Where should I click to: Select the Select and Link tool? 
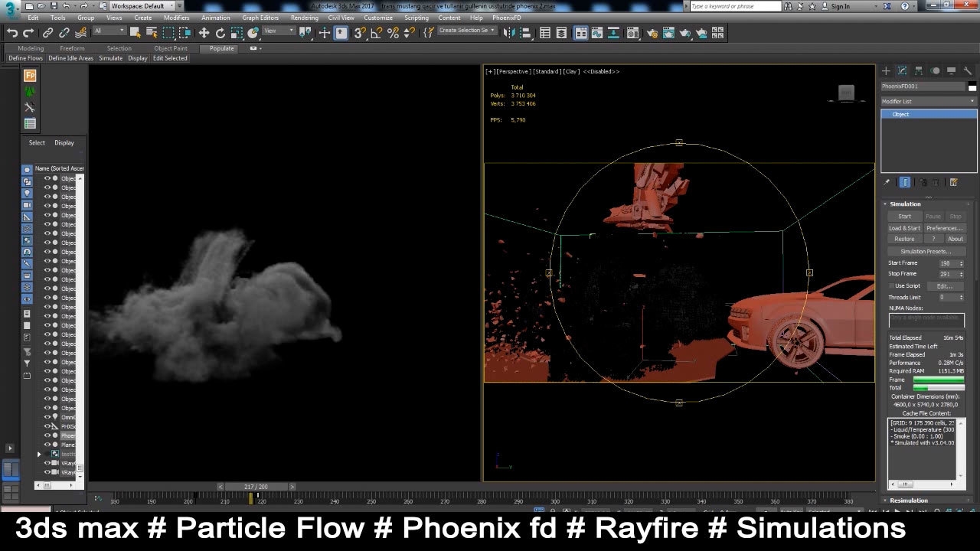point(47,33)
